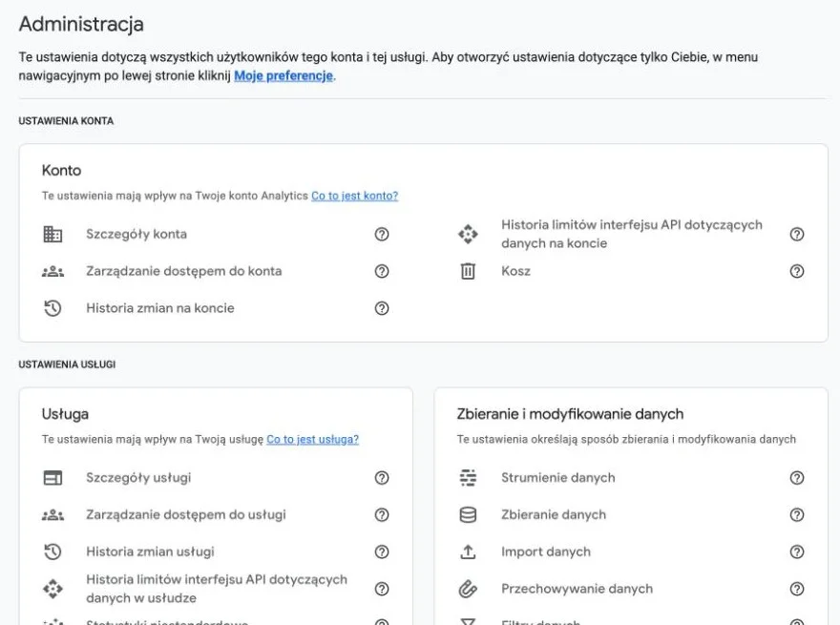Screen dimensions: 840x625
Task: Open help for API limits history on account
Action: [797, 234]
